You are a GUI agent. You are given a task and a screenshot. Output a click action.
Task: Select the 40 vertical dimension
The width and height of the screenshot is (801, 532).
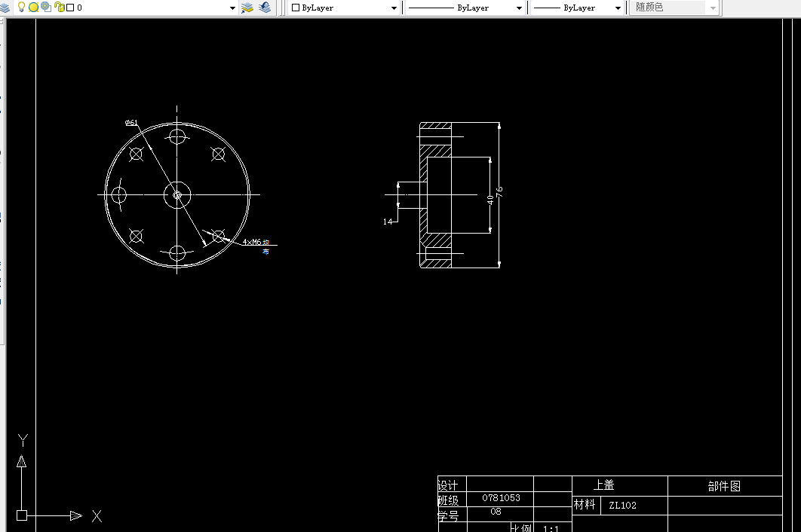pos(490,200)
